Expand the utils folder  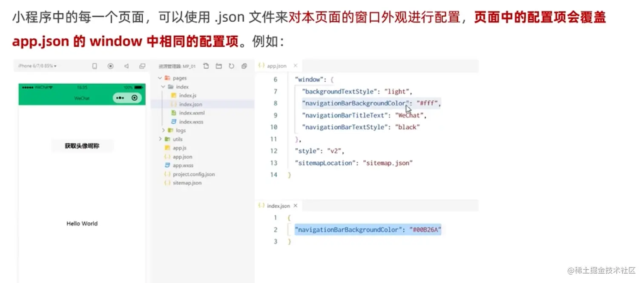tap(160, 139)
